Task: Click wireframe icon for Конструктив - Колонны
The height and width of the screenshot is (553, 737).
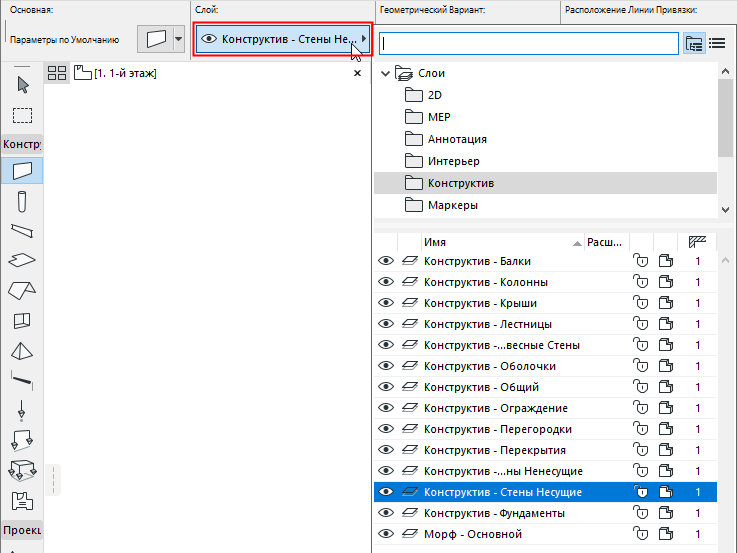Action: 666,282
